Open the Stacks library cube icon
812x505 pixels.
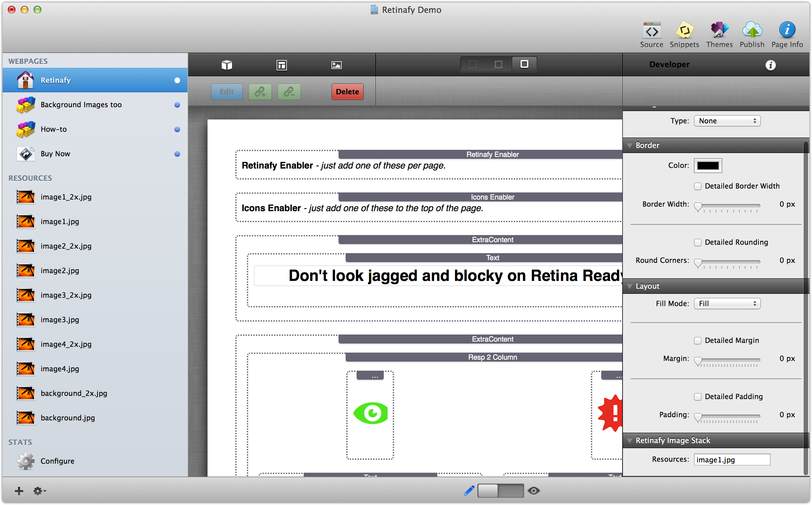pos(227,65)
